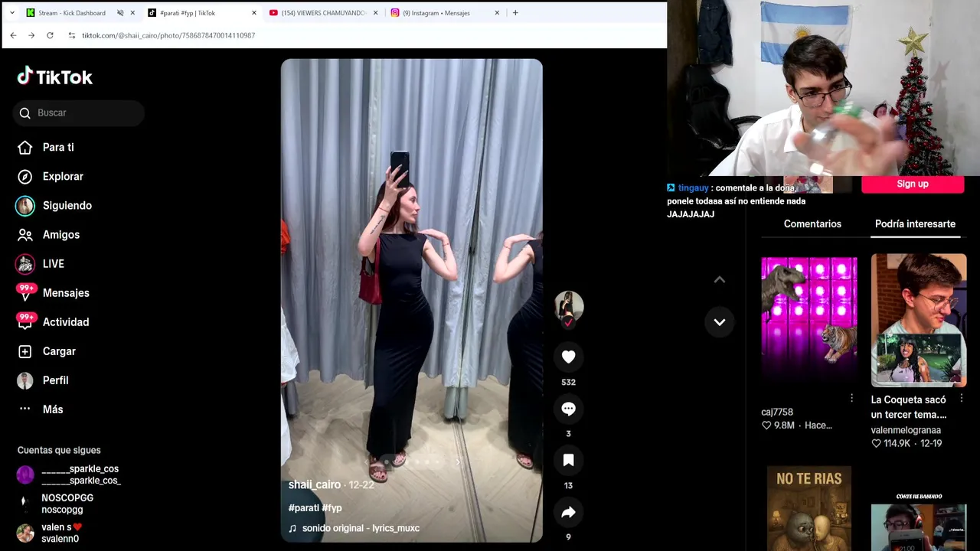This screenshot has width=980, height=551.
Task: Click the search magnifier icon
Action: point(25,113)
